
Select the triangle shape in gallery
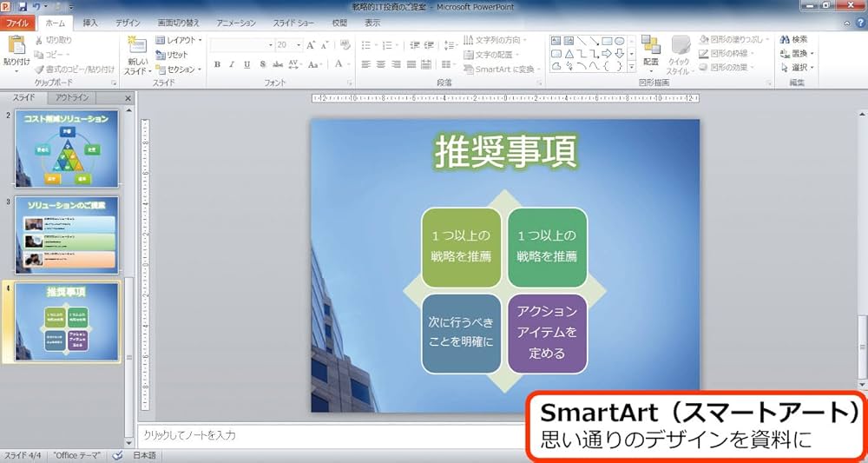pos(569,54)
